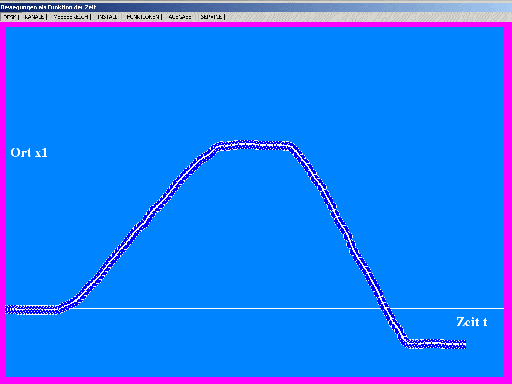Click the curve's initial flat segment
Image resolution: width=512 pixels, height=384 pixels.
[x=32, y=309]
